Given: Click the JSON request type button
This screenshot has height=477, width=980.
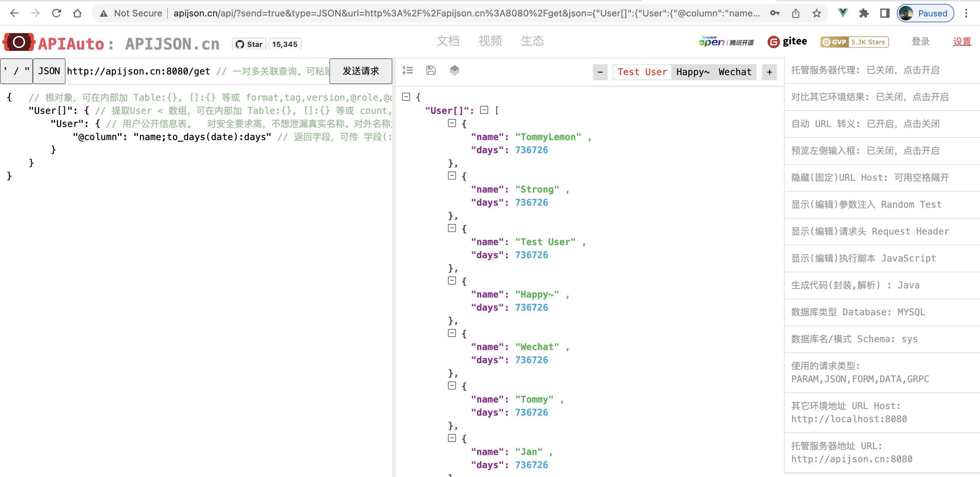Looking at the screenshot, I should click(x=49, y=71).
